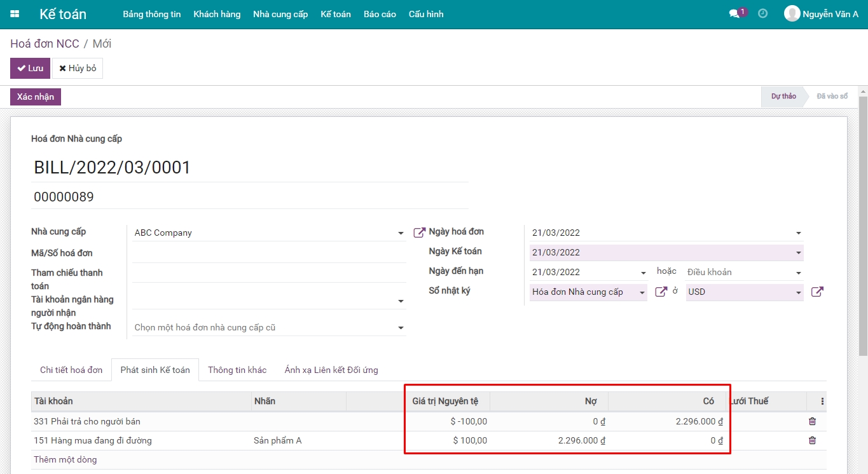
Task: Open ABC Company supplier external link
Action: pos(419,233)
